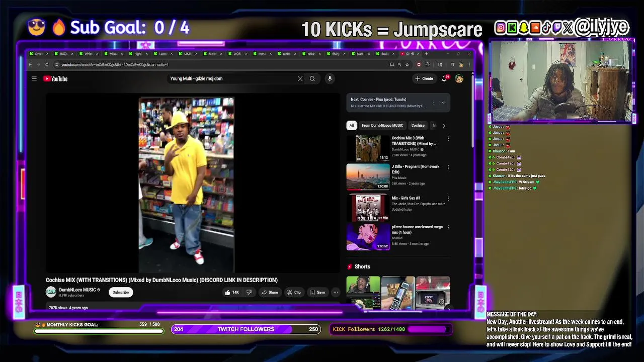This screenshot has width=644, height=362.
Task: Click the browser forward arrow
Action: tap(38, 64)
